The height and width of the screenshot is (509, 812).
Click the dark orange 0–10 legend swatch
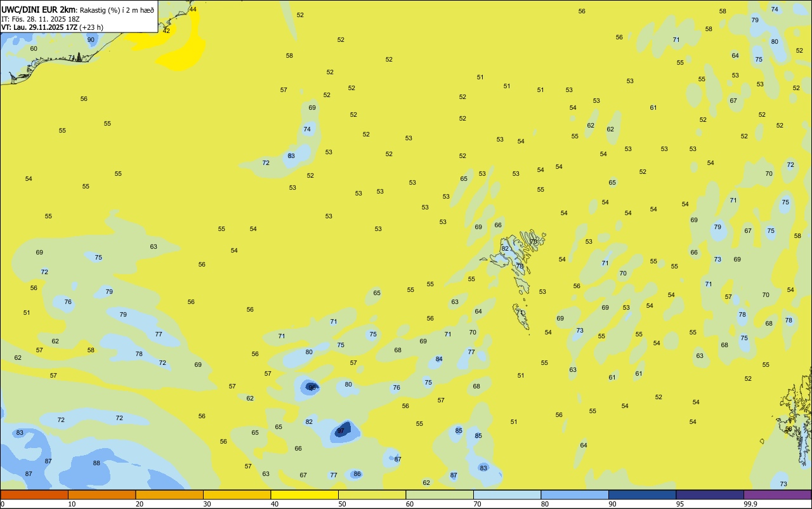(x=34, y=494)
